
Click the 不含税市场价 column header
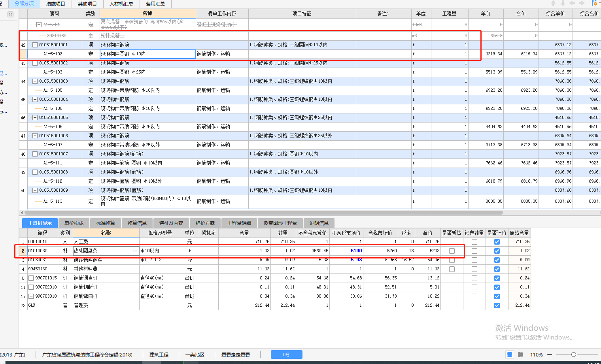coord(346,233)
